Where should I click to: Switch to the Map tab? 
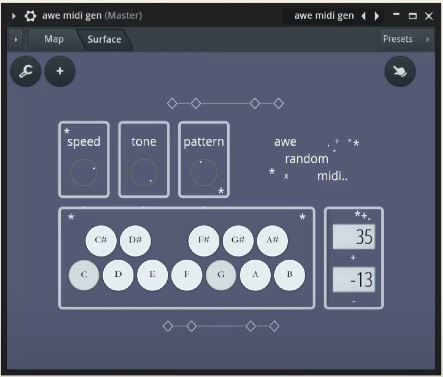point(54,39)
